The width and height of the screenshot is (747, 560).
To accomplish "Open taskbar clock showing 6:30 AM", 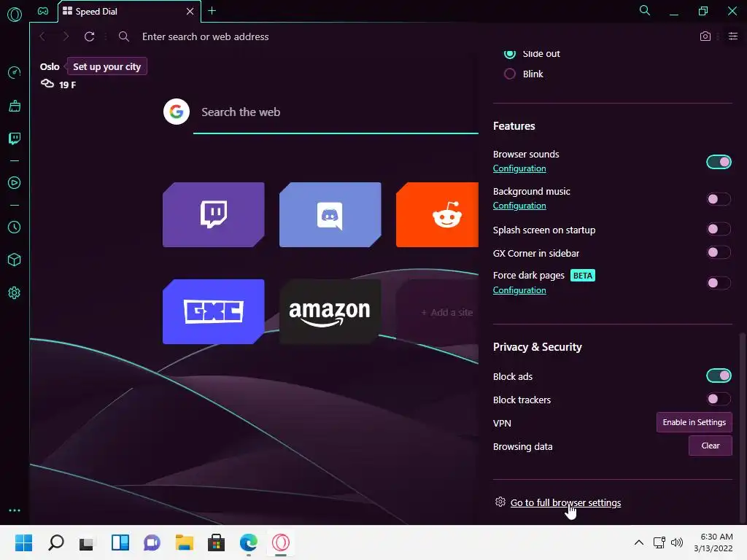I will [x=713, y=542].
